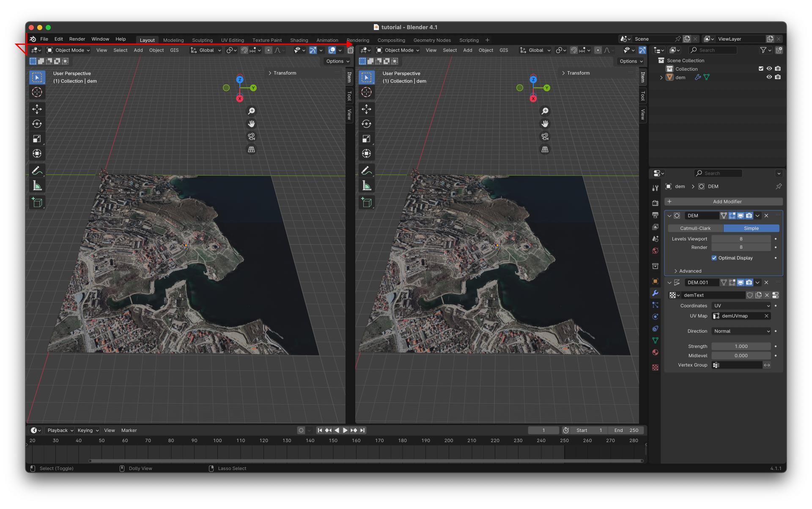Click the zoom magnifier in left viewport
The width and height of the screenshot is (812, 509).
click(x=251, y=111)
